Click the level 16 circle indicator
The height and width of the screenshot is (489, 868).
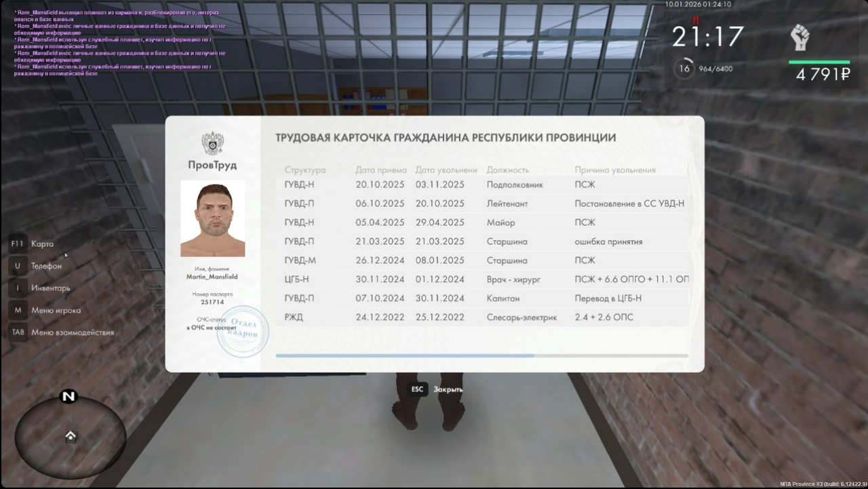click(x=685, y=69)
